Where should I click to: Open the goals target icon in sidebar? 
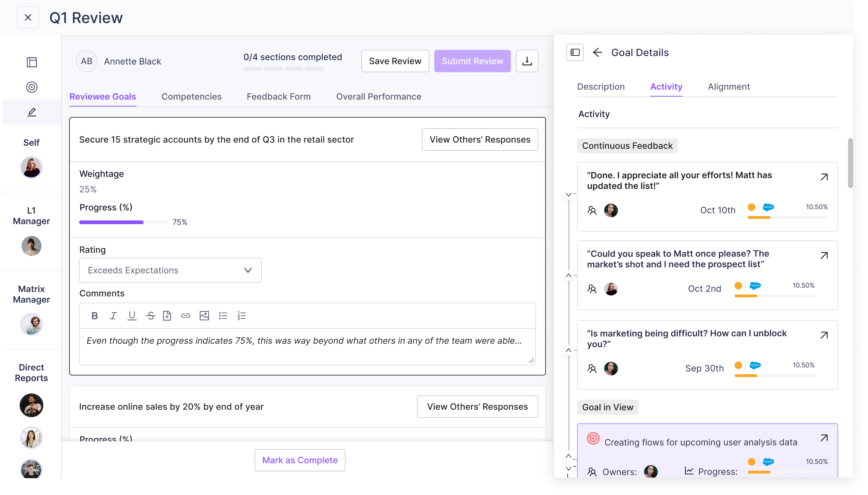(x=32, y=87)
